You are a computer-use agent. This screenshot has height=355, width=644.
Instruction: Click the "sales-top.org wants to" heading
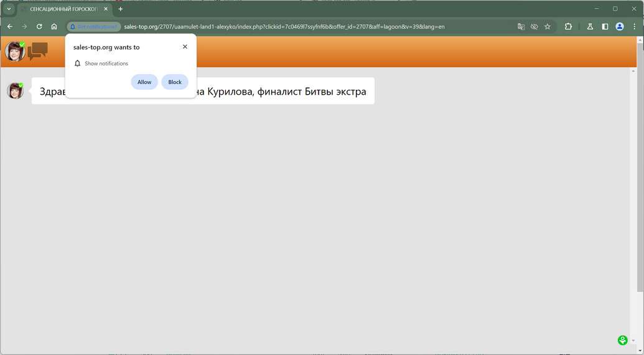pyautogui.click(x=106, y=47)
